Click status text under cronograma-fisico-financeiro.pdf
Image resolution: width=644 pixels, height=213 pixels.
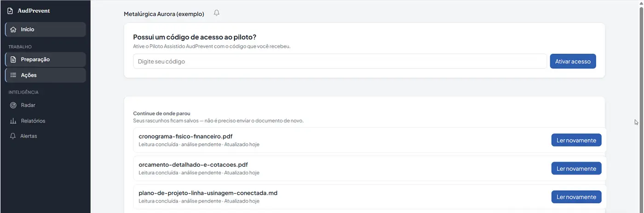click(199, 145)
